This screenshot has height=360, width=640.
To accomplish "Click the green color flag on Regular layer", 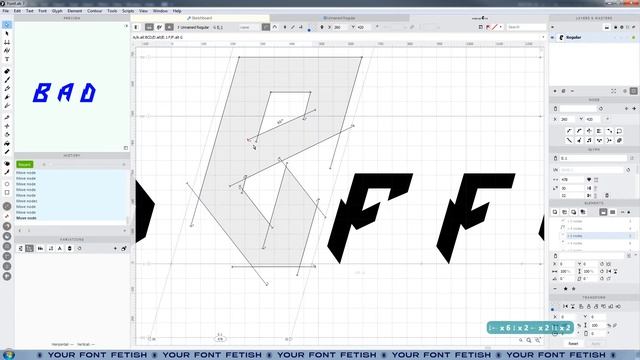I will pos(634,38).
